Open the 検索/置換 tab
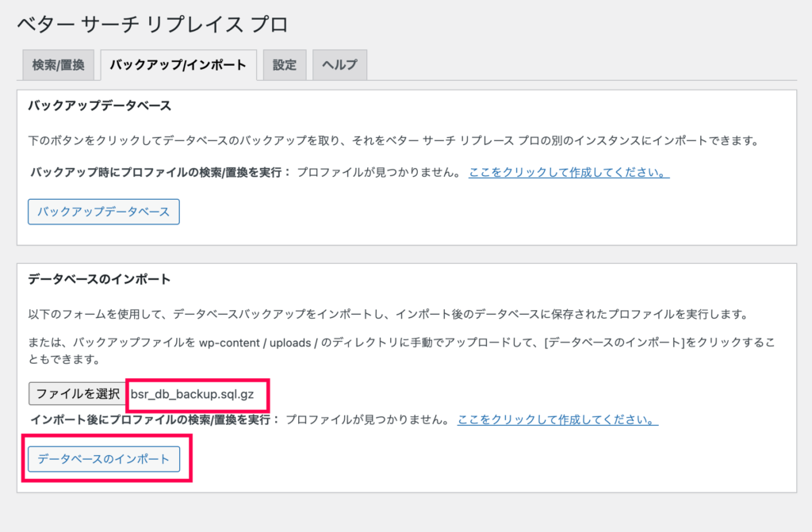812x532 pixels. (58, 65)
